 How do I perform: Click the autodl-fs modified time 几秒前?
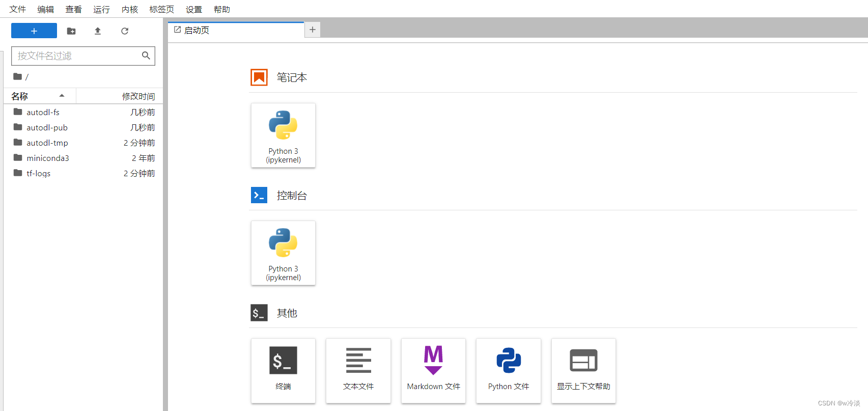tap(143, 112)
